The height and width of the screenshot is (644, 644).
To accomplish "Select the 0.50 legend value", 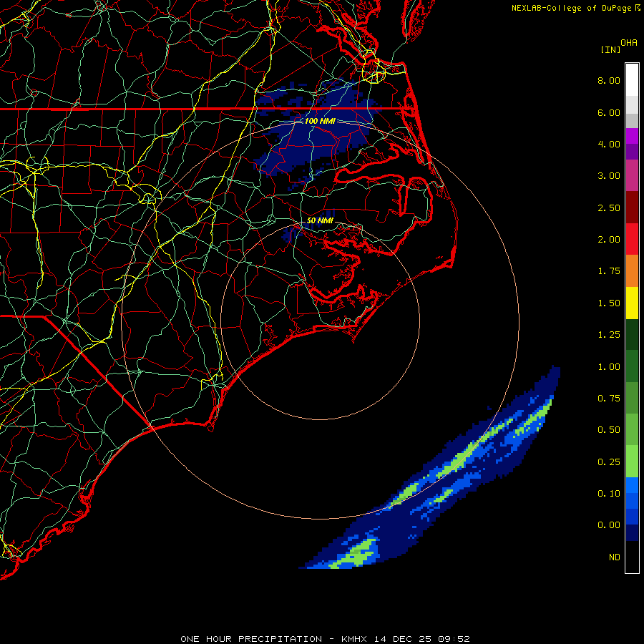I will coord(609,430).
